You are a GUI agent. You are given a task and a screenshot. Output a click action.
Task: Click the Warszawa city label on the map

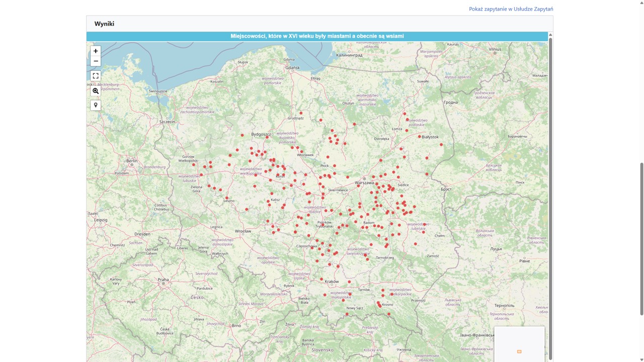(364, 183)
